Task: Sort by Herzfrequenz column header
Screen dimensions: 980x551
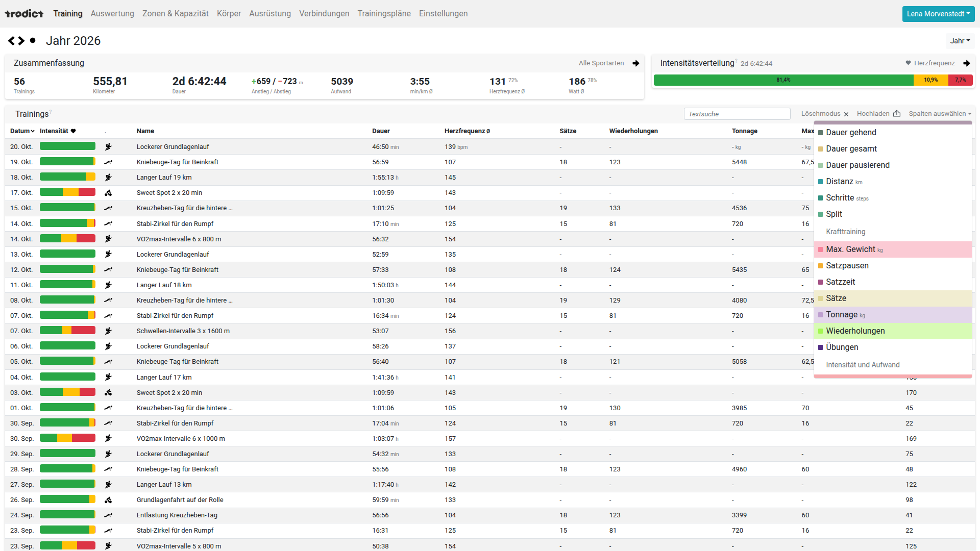Action: pyautogui.click(x=467, y=131)
